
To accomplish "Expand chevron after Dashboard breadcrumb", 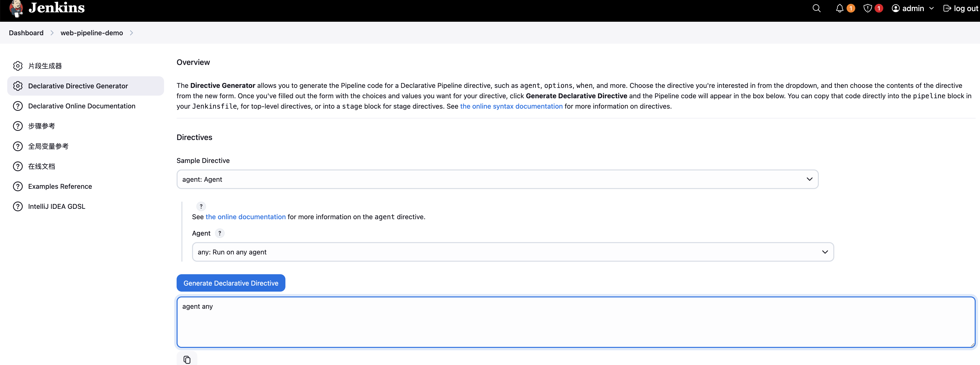I will [52, 33].
